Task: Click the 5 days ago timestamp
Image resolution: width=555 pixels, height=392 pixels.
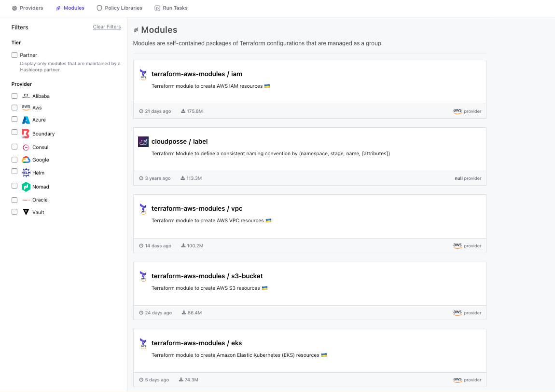Action: 154,380
